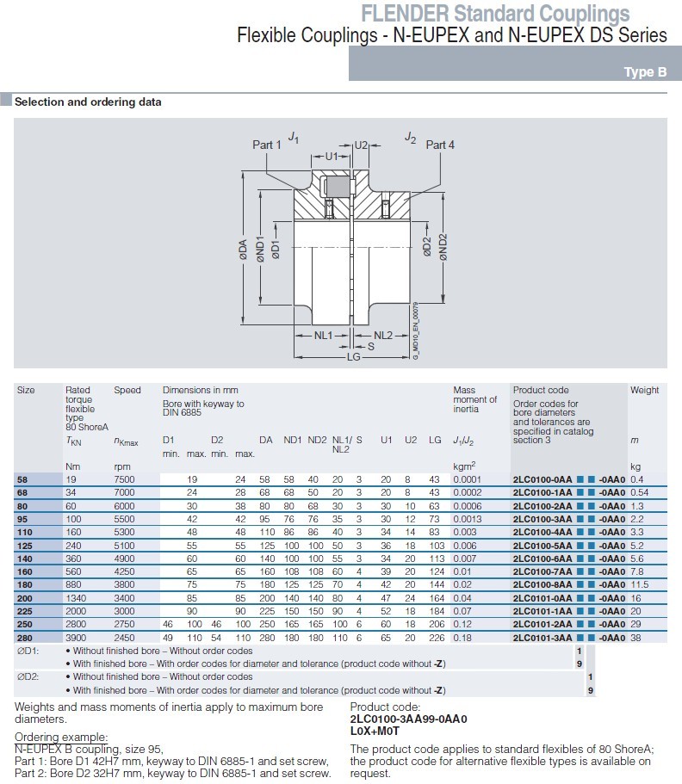The height and width of the screenshot is (784, 682).
Task: Click the NL1 dimension label in the drawing
Action: [x=323, y=336]
